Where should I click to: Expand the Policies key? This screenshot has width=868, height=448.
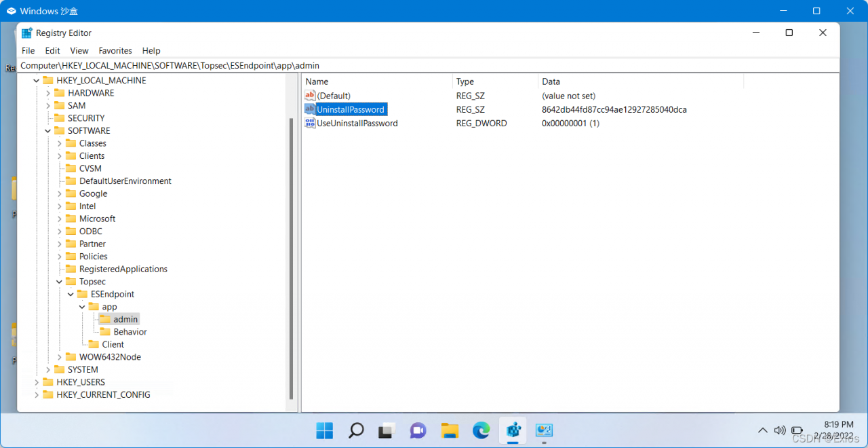click(x=60, y=257)
